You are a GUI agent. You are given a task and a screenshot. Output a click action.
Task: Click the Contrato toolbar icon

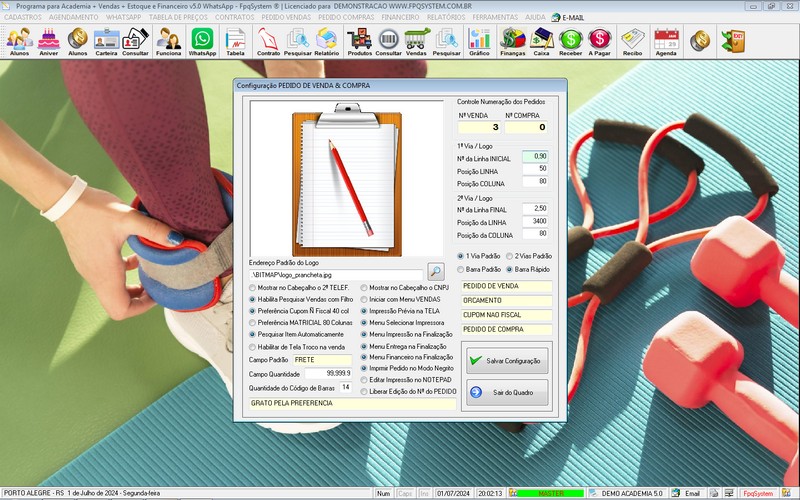(268, 40)
